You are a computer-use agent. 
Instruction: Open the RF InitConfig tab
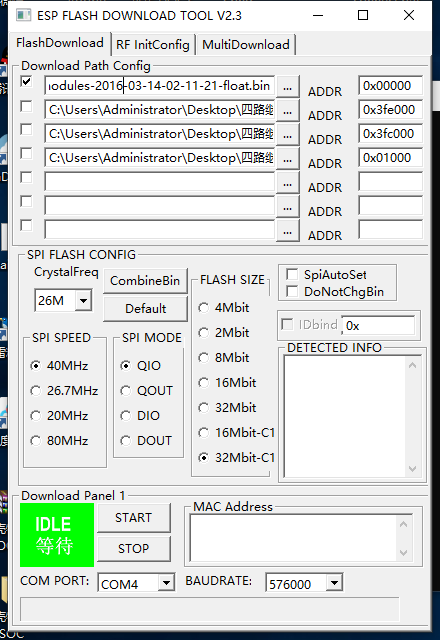pos(153,44)
